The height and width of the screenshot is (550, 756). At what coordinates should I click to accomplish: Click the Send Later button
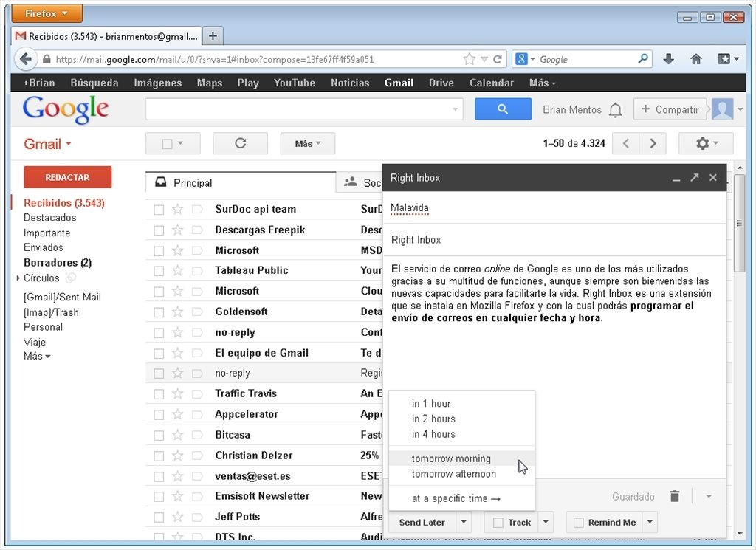click(422, 522)
